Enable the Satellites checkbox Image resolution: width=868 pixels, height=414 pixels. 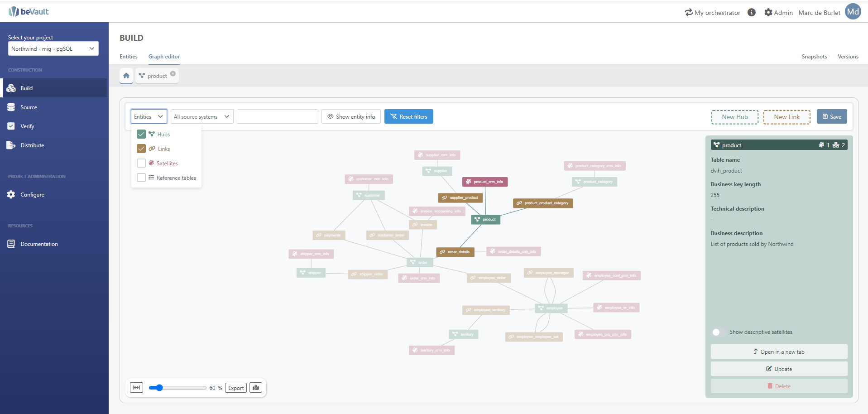pos(141,163)
